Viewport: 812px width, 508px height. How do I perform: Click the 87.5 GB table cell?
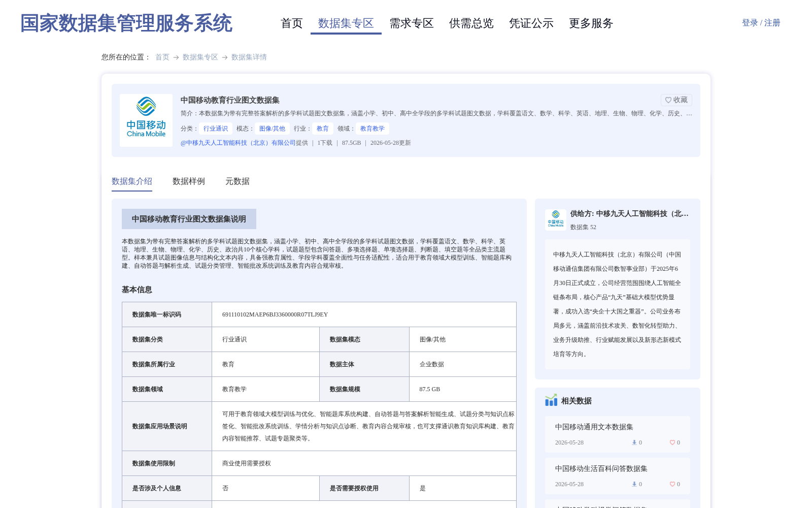pos(462,389)
